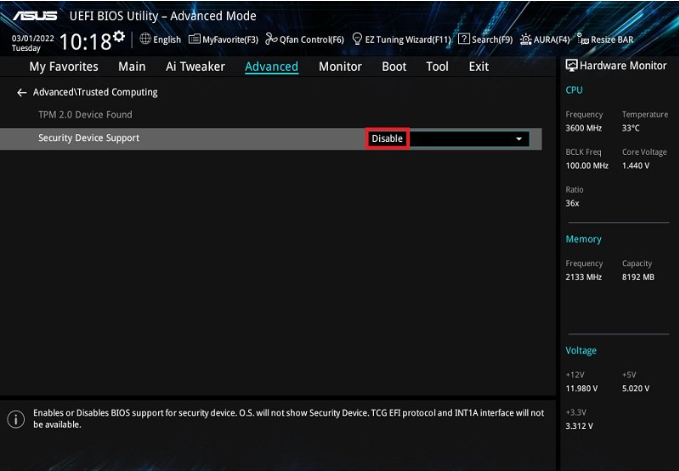Open Qfan Control(F6)
Image resolution: width=679 pixels, height=471 pixels.
click(304, 39)
